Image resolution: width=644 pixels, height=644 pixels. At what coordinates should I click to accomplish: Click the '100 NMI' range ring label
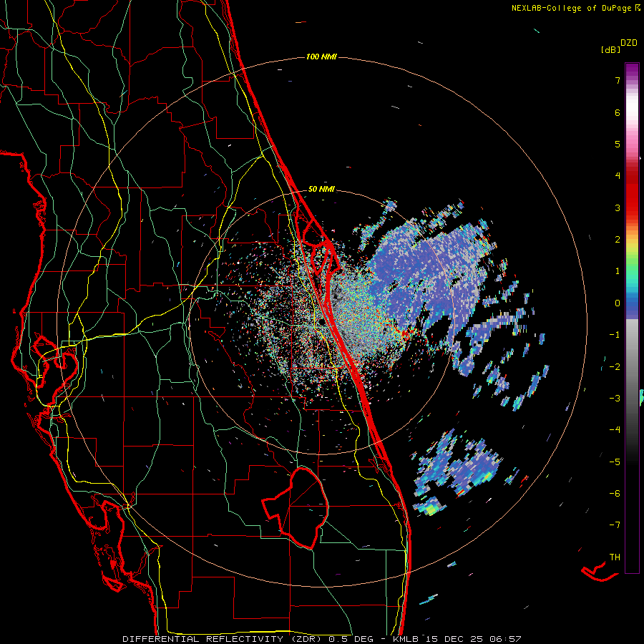pos(321,57)
